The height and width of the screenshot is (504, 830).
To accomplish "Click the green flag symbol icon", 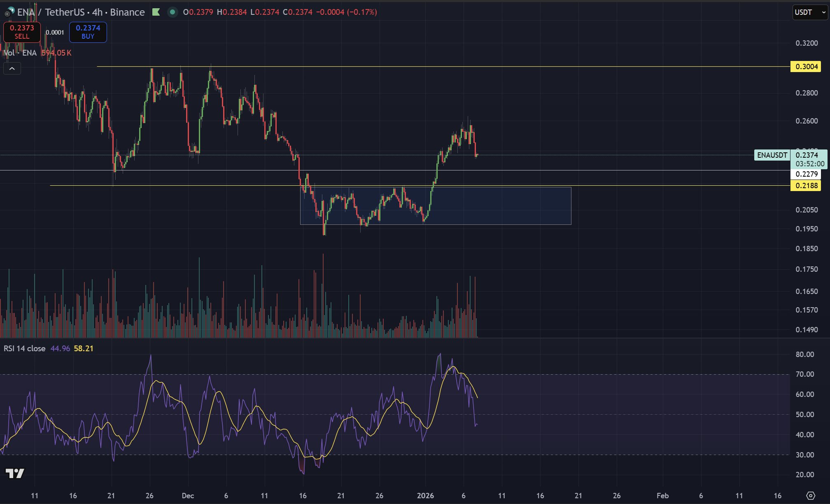I will [156, 12].
